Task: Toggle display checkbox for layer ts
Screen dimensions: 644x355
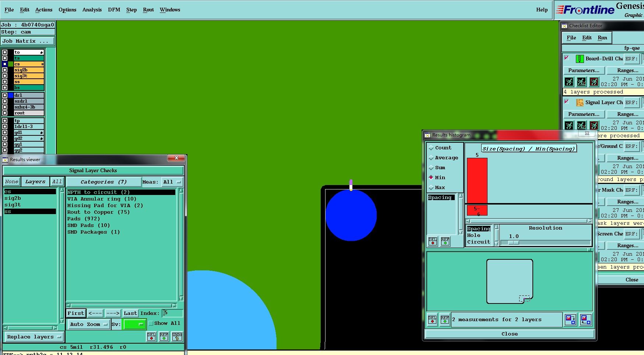Action: click(5, 58)
